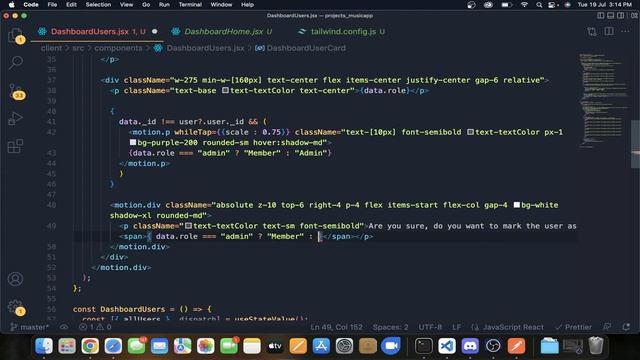Screen dimensions: 640x360
Task: Open the Selection menu
Action: [98, 4]
